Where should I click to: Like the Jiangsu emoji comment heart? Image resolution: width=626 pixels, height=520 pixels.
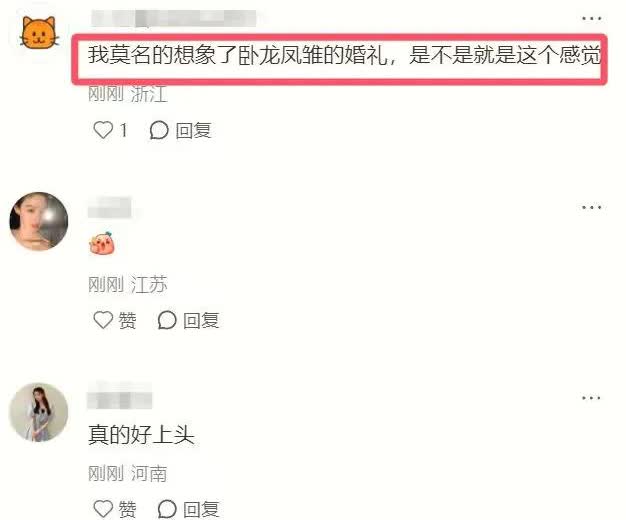[103, 320]
